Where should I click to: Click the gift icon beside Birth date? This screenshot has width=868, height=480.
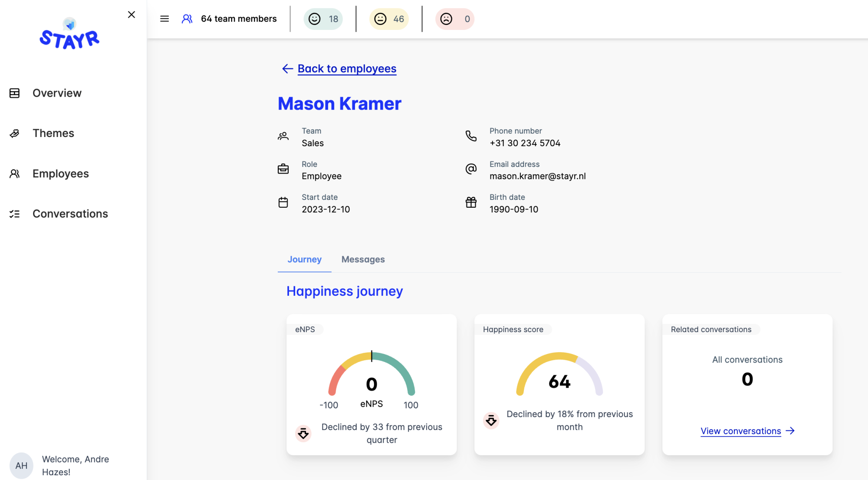471,202
